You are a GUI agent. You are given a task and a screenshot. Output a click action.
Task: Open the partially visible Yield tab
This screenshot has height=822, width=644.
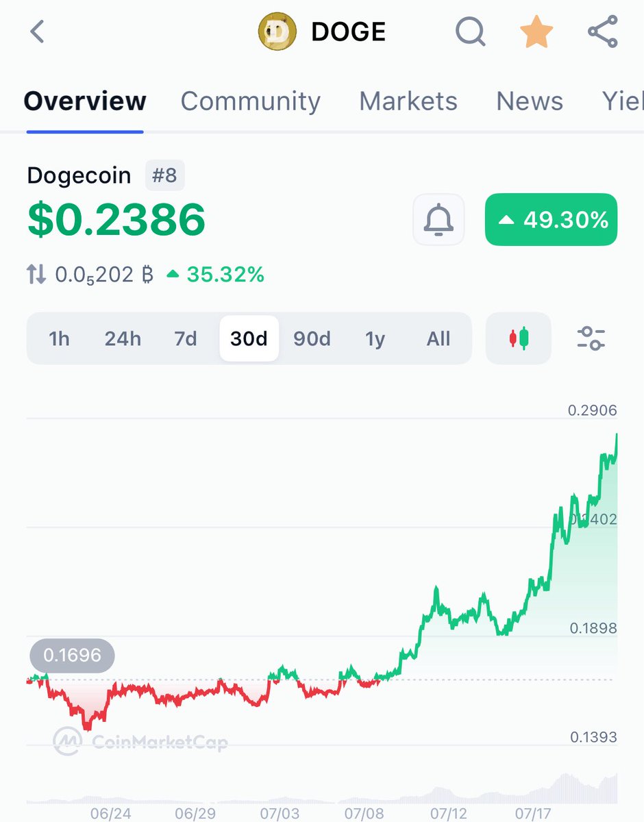623,101
